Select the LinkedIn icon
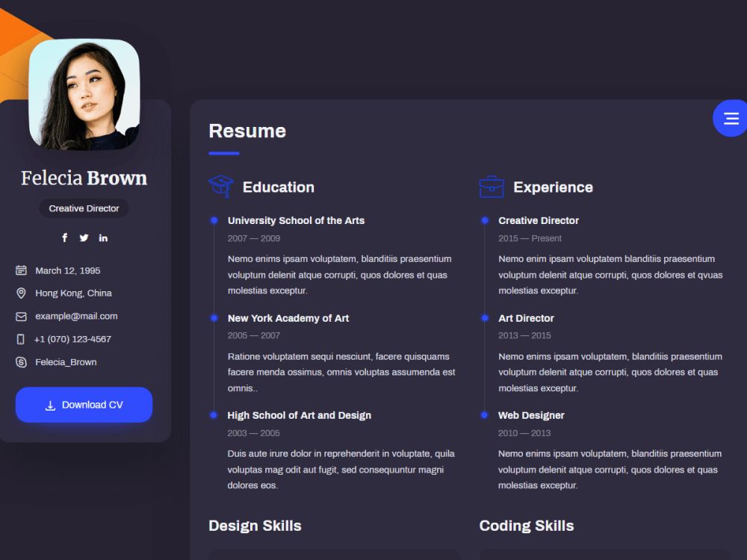This screenshot has height=560, width=747. click(x=103, y=237)
